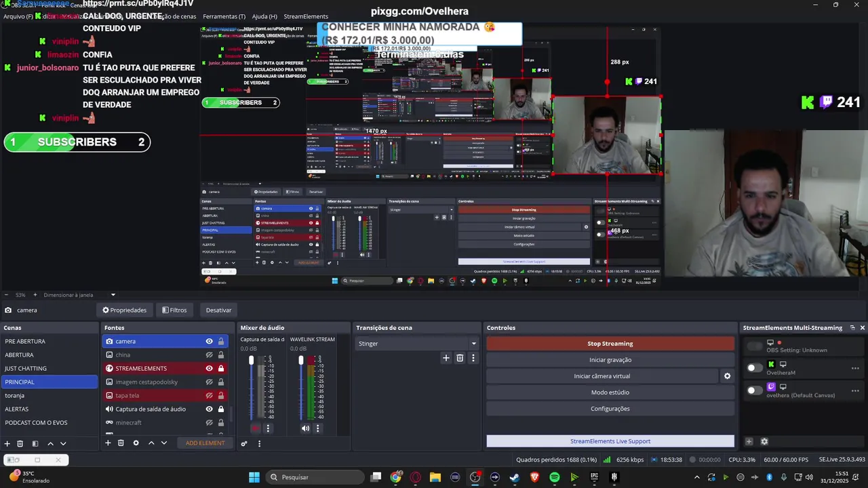
Task: Open virtual camera settings gear icon
Action: [727, 376]
